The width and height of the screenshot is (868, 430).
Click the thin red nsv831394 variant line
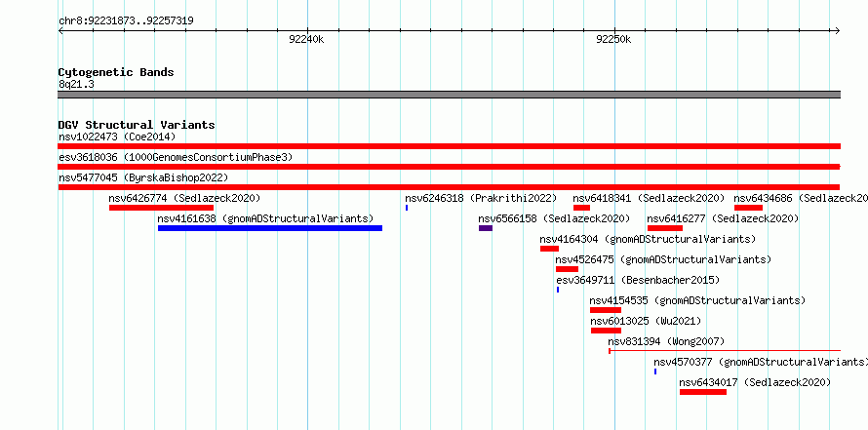coord(725,350)
